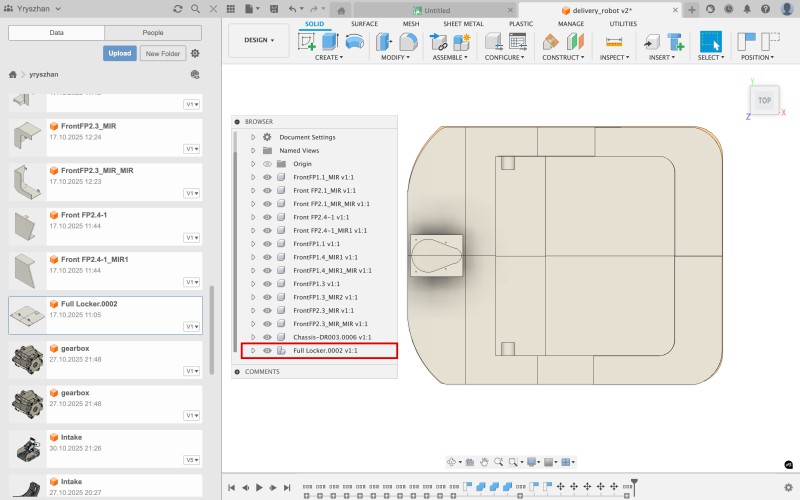Hide the FrontFP1.1 v1:1 component

267,244
